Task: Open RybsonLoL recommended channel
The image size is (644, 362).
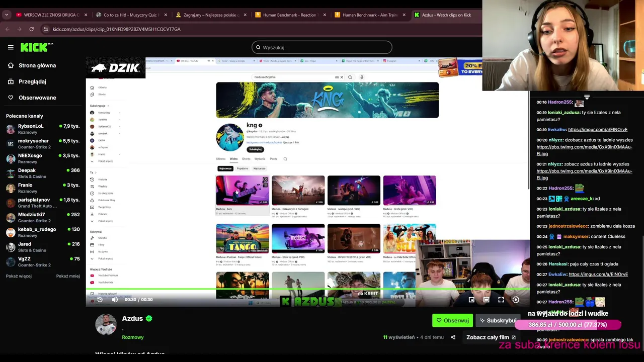Action: pos(42,129)
